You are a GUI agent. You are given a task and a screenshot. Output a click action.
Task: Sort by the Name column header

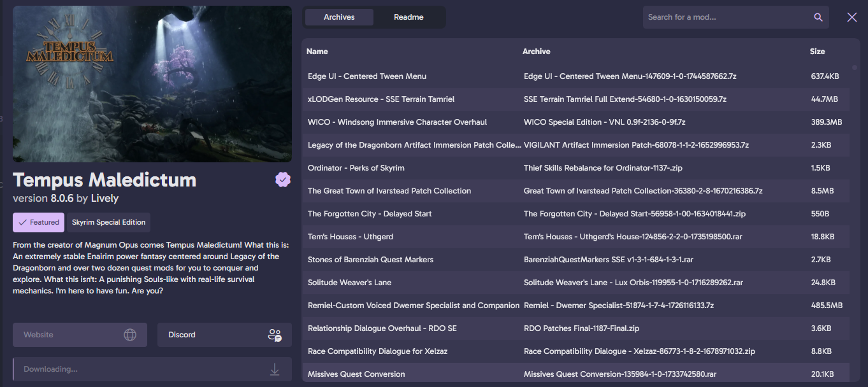pyautogui.click(x=317, y=52)
